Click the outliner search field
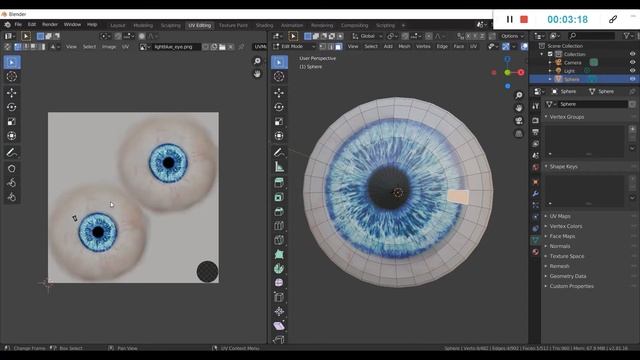 point(591,36)
